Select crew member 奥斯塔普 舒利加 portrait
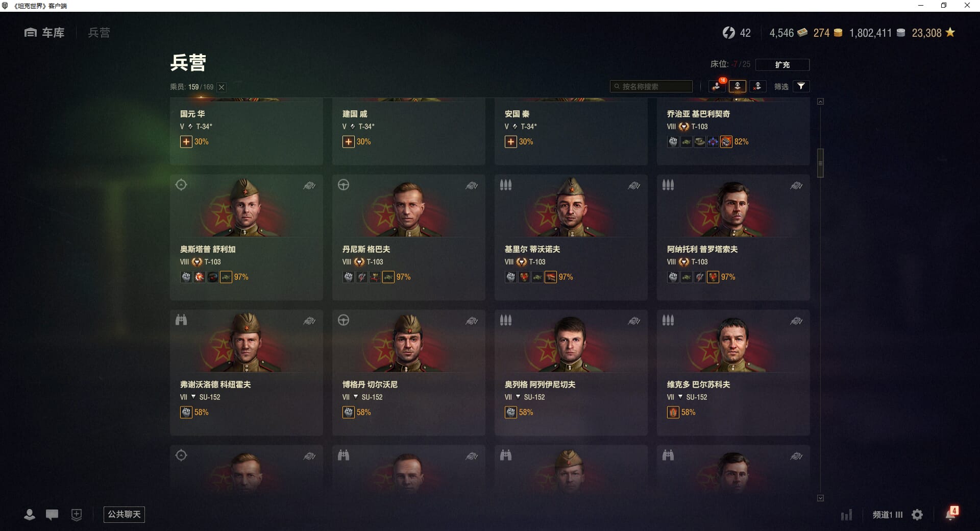 tap(246, 207)
